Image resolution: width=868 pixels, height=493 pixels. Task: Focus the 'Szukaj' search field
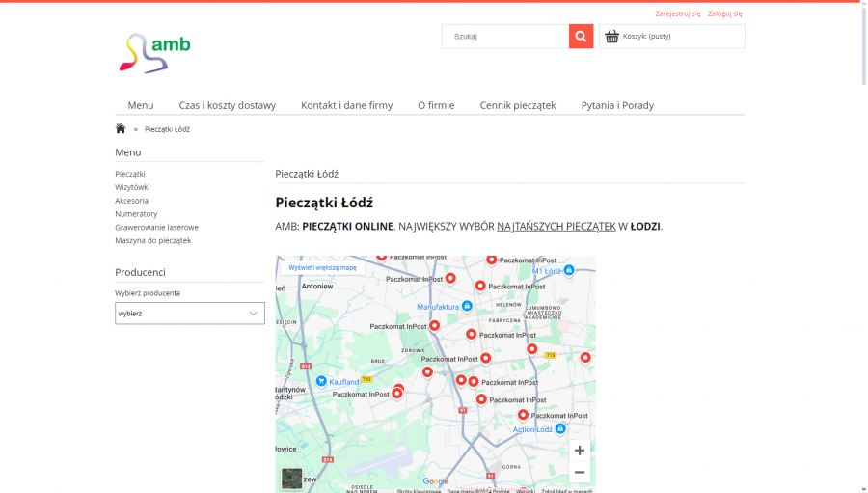pos(505,36)
